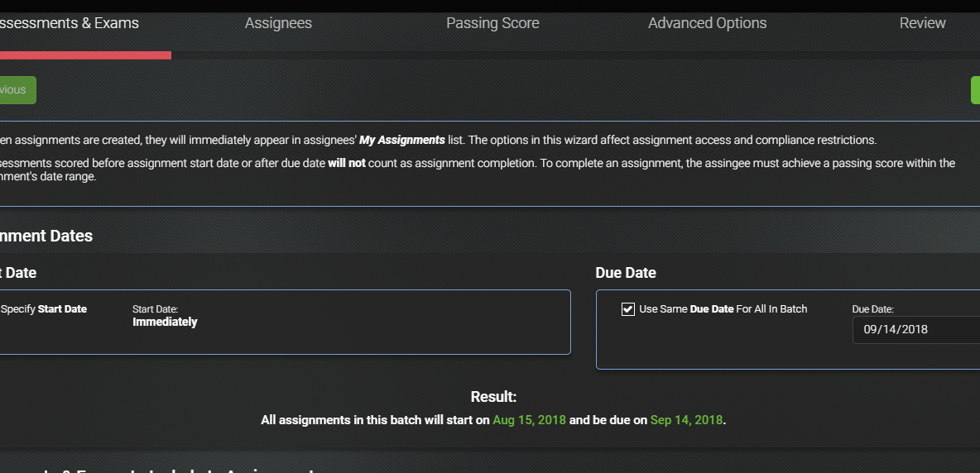
Task: Click the Assignment Dates section header
Action: (46, 236)
